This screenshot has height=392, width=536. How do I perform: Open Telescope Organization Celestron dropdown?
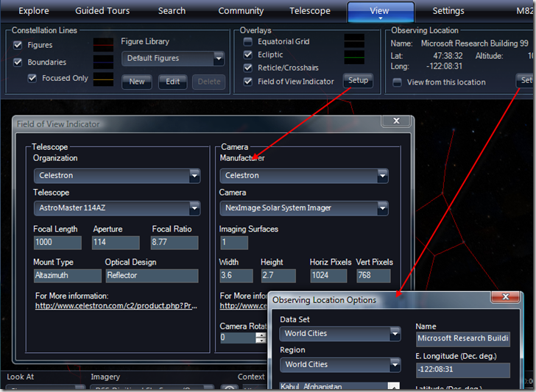click(x=117, y=176)
